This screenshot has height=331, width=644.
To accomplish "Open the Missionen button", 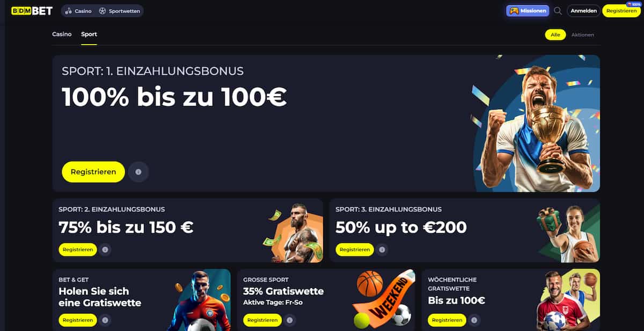I will click(528, 11).
